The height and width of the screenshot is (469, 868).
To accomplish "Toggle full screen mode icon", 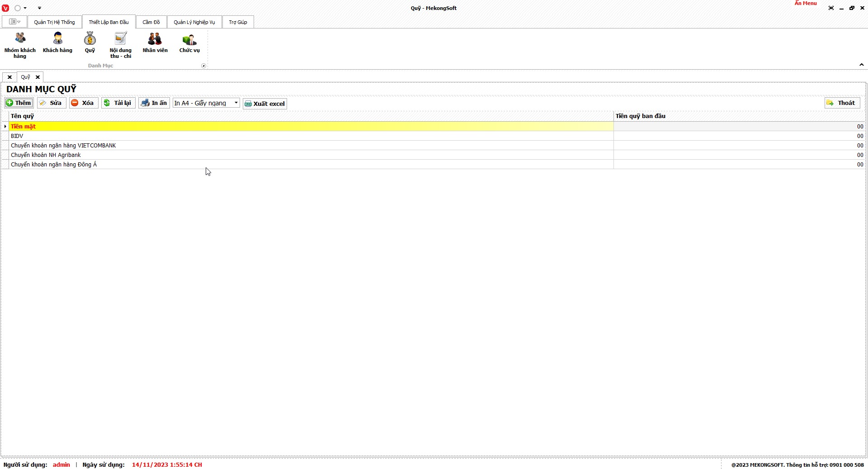I will (x=831, y=8).
